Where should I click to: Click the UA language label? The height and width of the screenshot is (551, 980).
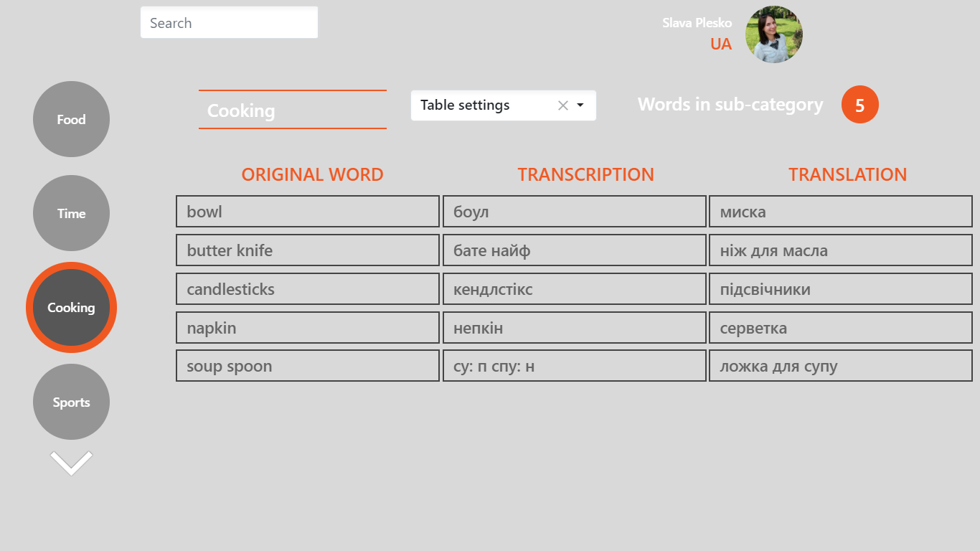(721, 44)
